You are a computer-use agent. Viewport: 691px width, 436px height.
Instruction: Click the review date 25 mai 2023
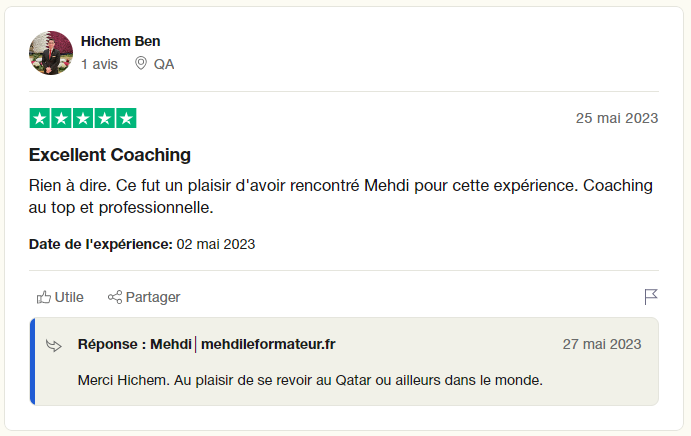pos(616,118)
